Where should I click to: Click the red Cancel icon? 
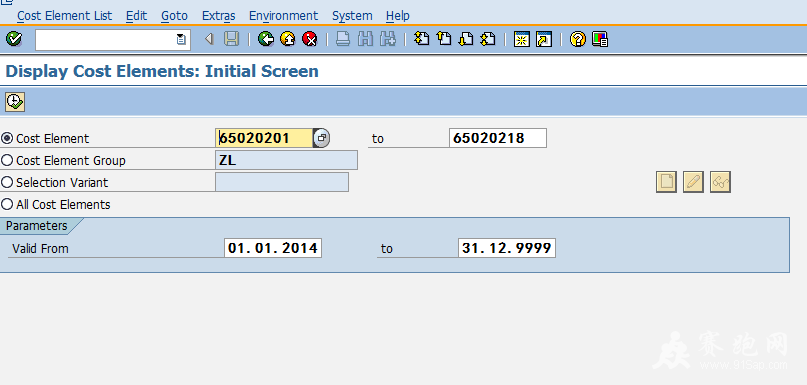click(x=310, y=39)
